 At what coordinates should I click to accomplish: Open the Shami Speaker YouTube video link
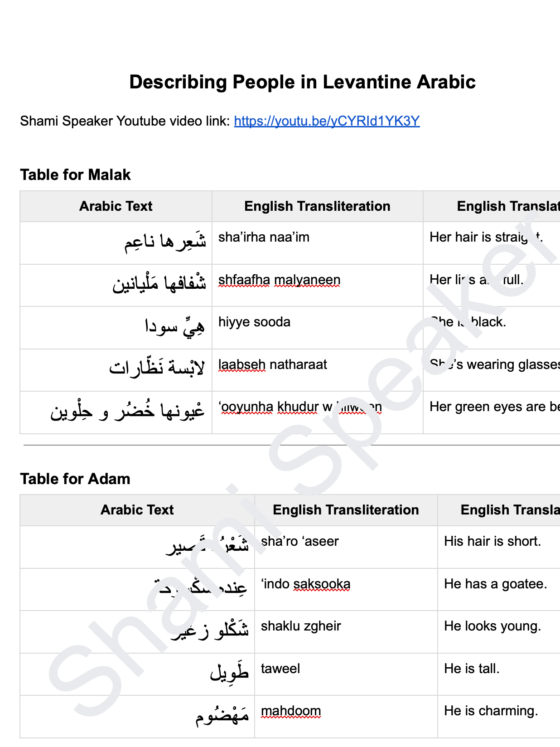[327, 121]
